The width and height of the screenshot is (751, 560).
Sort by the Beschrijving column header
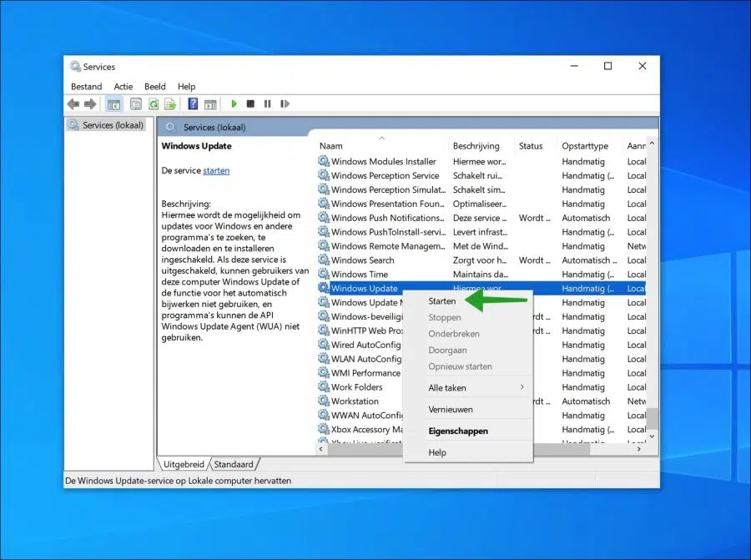(481, 145)
